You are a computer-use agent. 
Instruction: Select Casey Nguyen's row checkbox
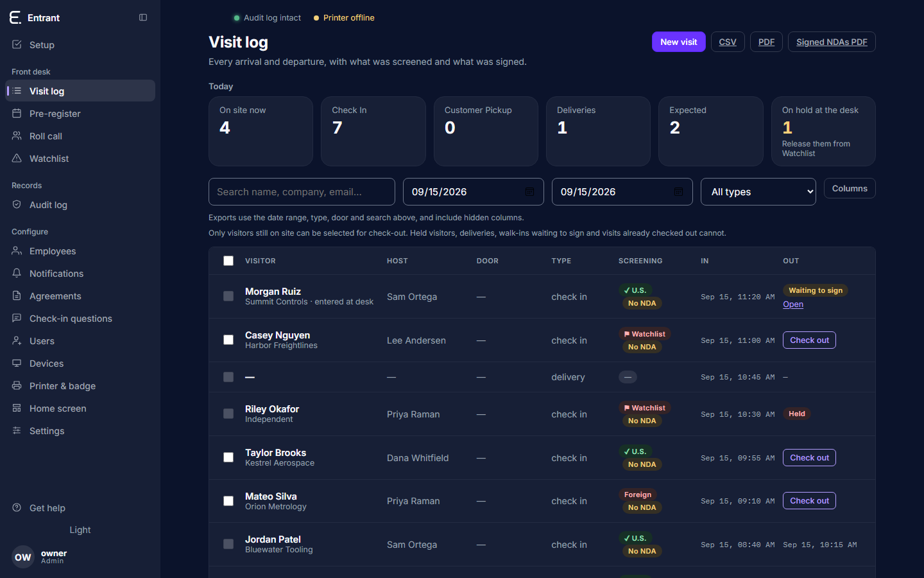click(x=228, y=340)
